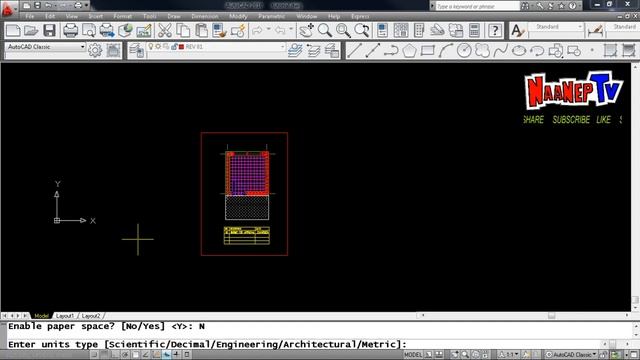Expand the Redo history dropdown arrow
This screenshot has width=640, height=360.
291,30
